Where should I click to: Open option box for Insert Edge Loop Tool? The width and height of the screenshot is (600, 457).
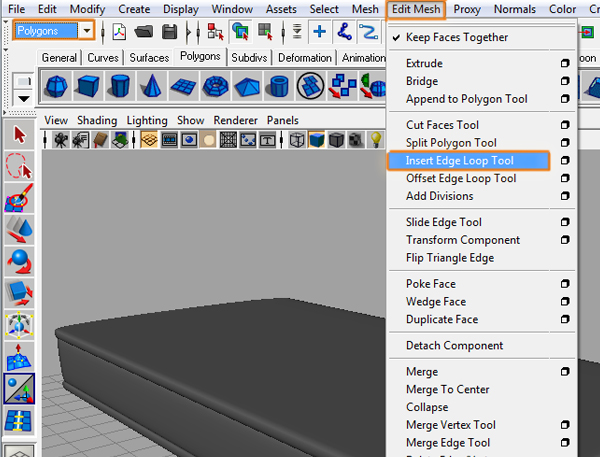tap(565, 160)
